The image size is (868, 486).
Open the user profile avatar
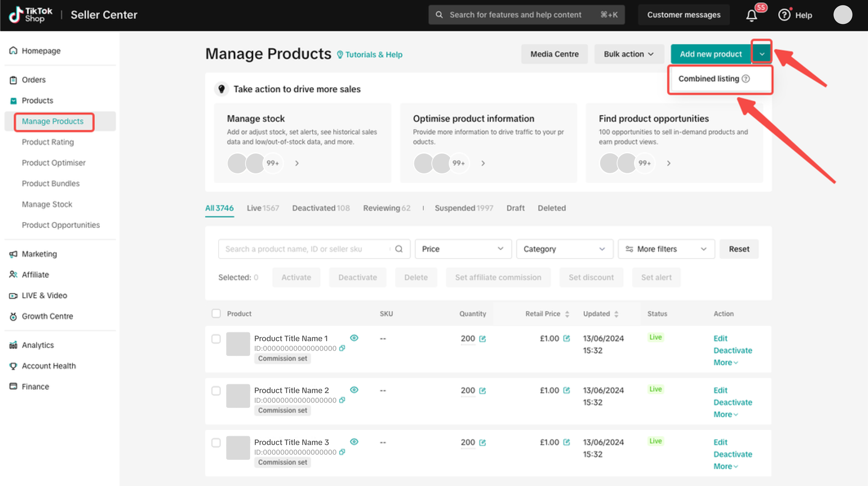[843, 15]
